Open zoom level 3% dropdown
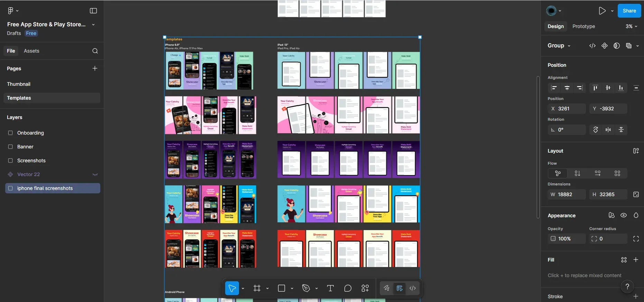Image resolution: width=644 pixels, height=302 pixels. click(632, 26)
